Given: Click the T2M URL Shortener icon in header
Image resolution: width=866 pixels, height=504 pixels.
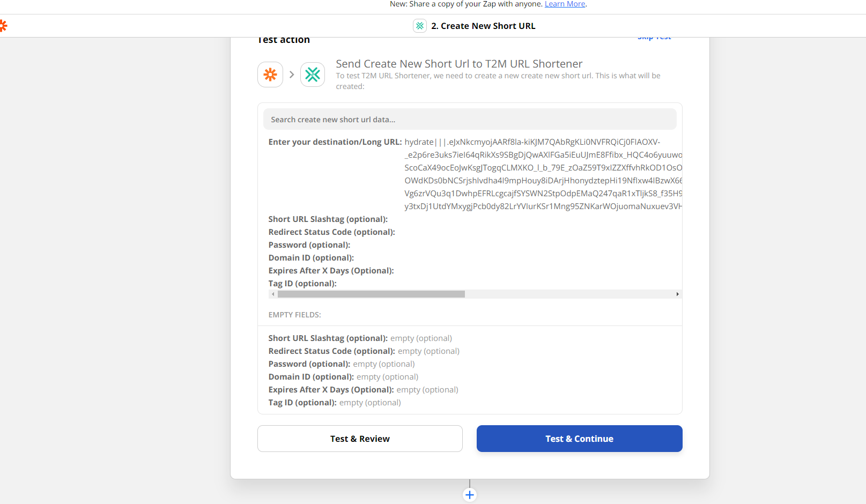Looking at the screenshot, I should pyautogui.click(x=419, y=25).
